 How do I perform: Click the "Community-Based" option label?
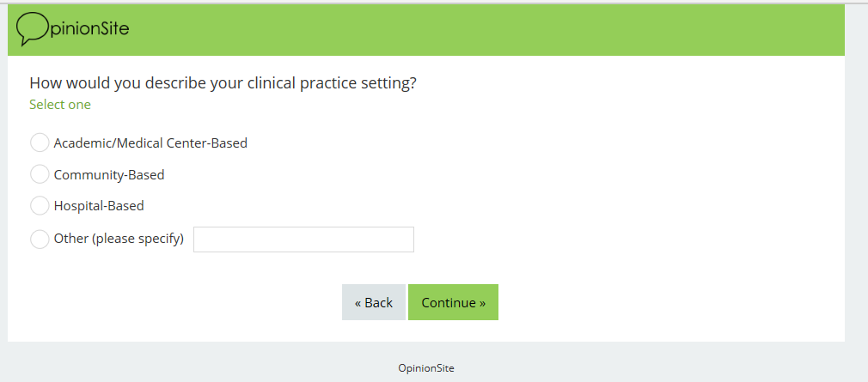coord(109,175)
